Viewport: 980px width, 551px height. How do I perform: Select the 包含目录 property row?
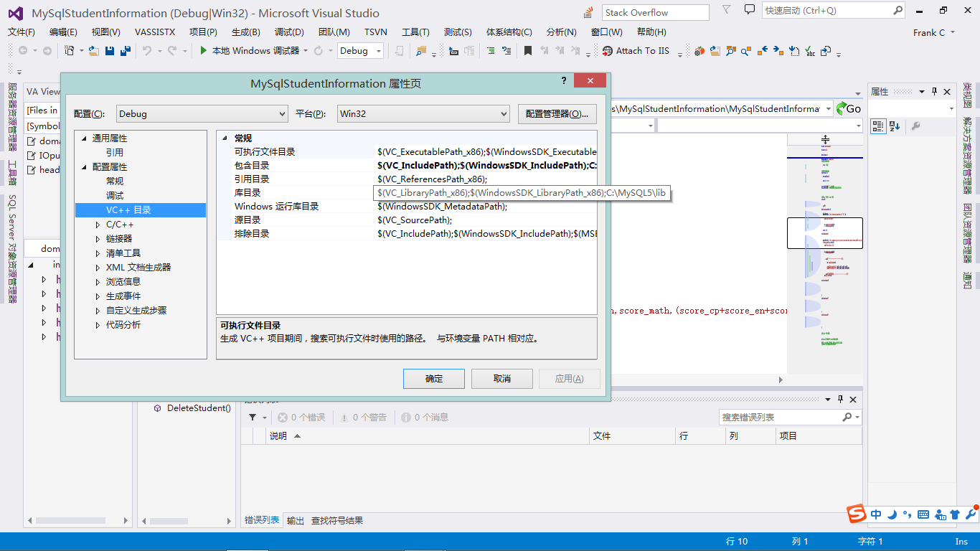406,166
